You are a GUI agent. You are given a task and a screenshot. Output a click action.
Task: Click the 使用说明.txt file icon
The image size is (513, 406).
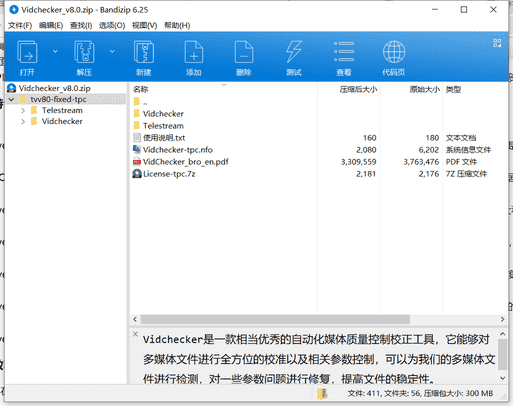click(x=137, y=138)
